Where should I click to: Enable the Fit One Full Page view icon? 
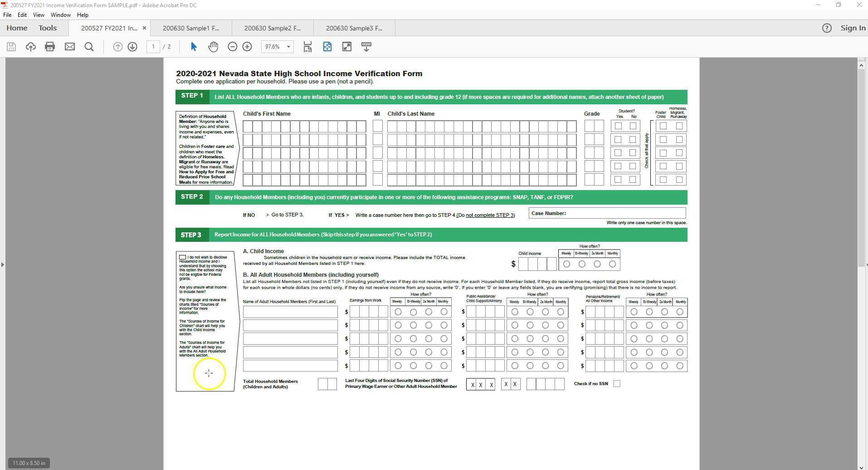tap(327, 46)
